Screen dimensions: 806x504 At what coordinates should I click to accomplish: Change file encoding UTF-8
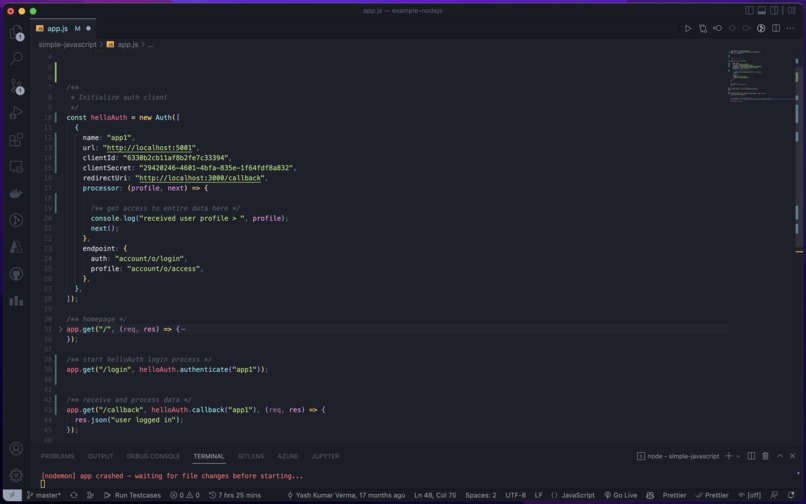coord(515,495)
